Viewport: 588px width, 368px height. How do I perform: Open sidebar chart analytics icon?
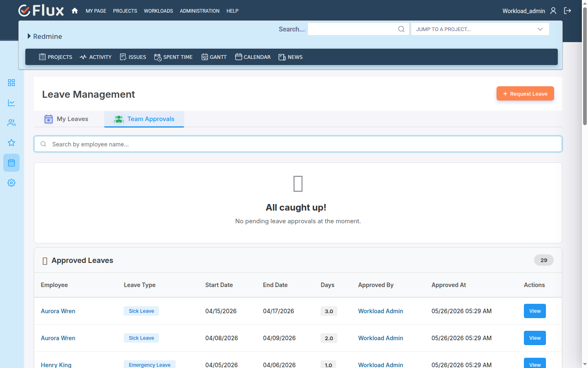click(11, 103)
